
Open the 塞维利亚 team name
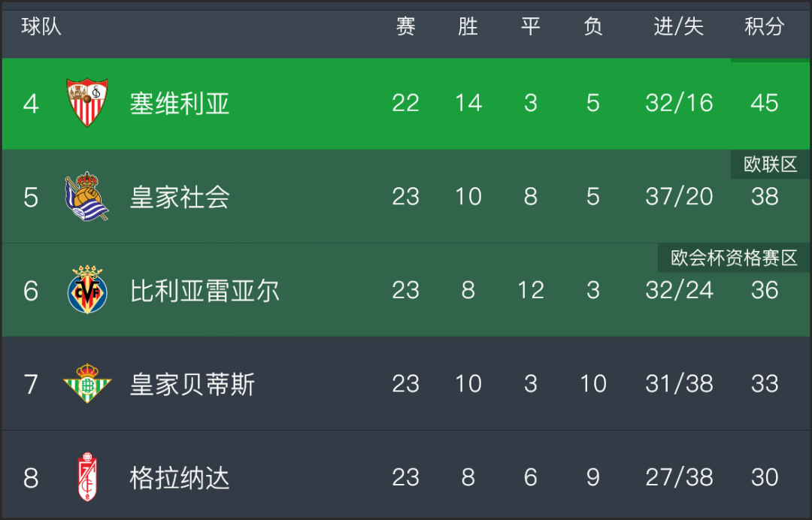pos(179,103)
